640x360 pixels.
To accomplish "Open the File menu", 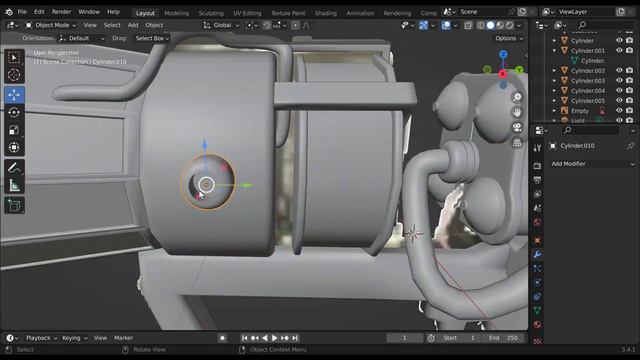I will coord(22,12).
